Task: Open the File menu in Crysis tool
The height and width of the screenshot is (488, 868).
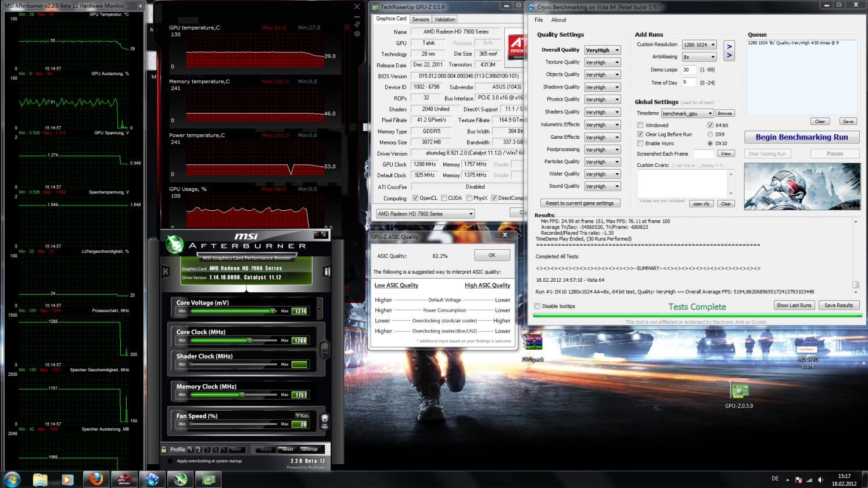Action: pyautogui.click(x=539, y=20)
